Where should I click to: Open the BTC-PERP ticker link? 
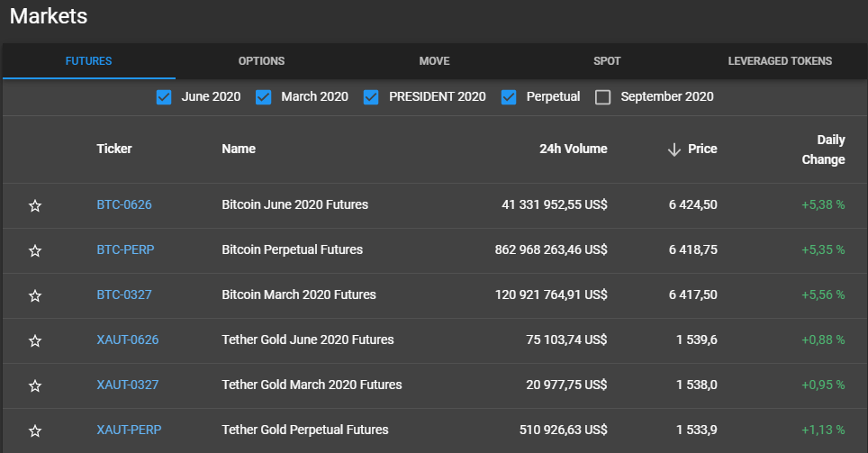126,249
